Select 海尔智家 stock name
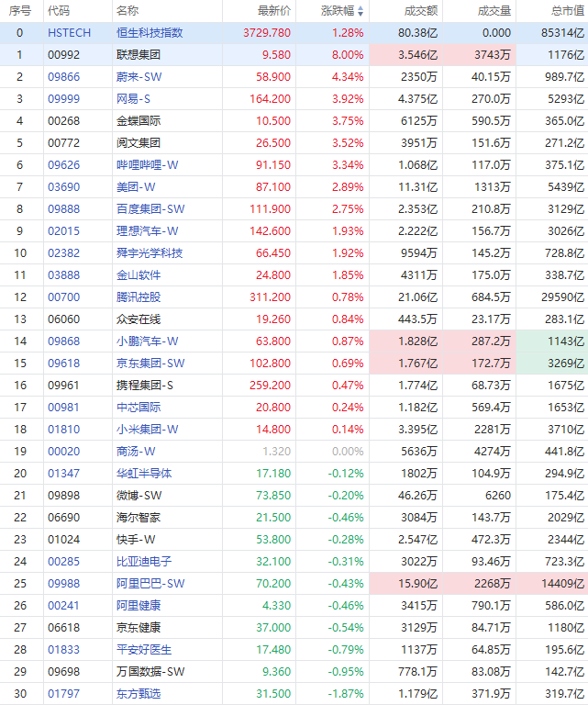588x705 pixels. 139,518
